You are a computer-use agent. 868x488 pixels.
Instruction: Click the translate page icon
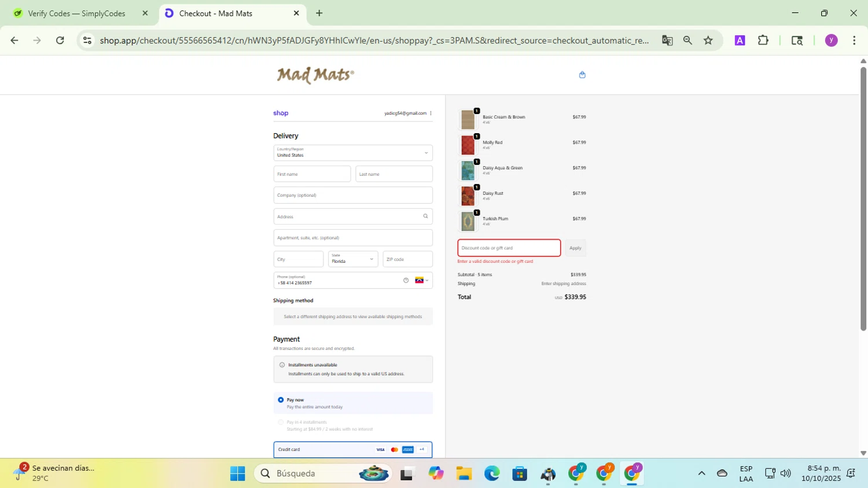667,41
